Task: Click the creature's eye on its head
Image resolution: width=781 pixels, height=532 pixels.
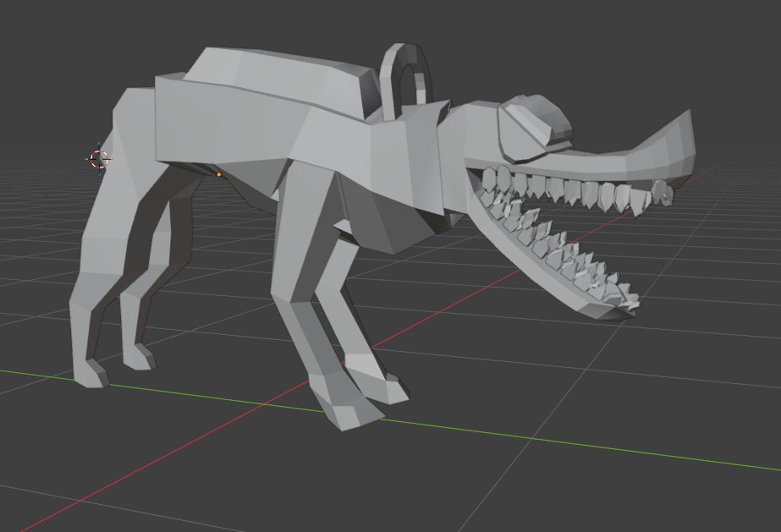Action: 536,128
